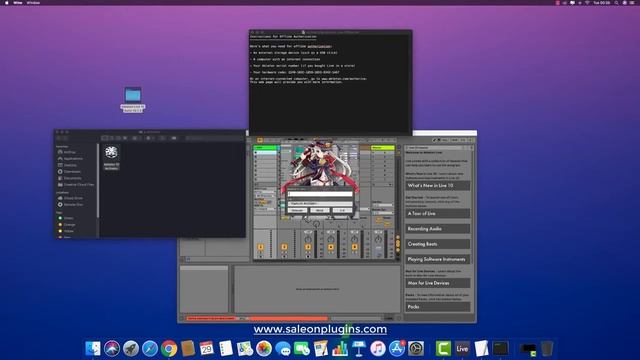
Task: Select the folder icon on the desktop
Action: pos(133,95)
